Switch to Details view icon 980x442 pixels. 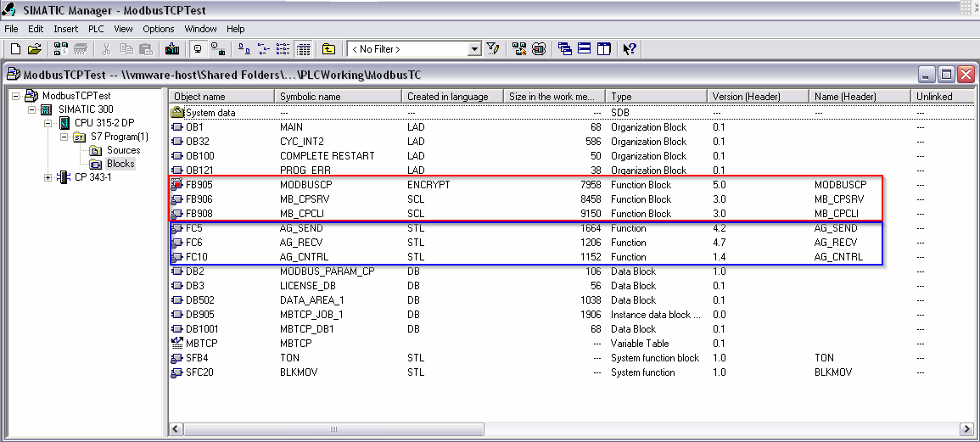click(304, 49)
